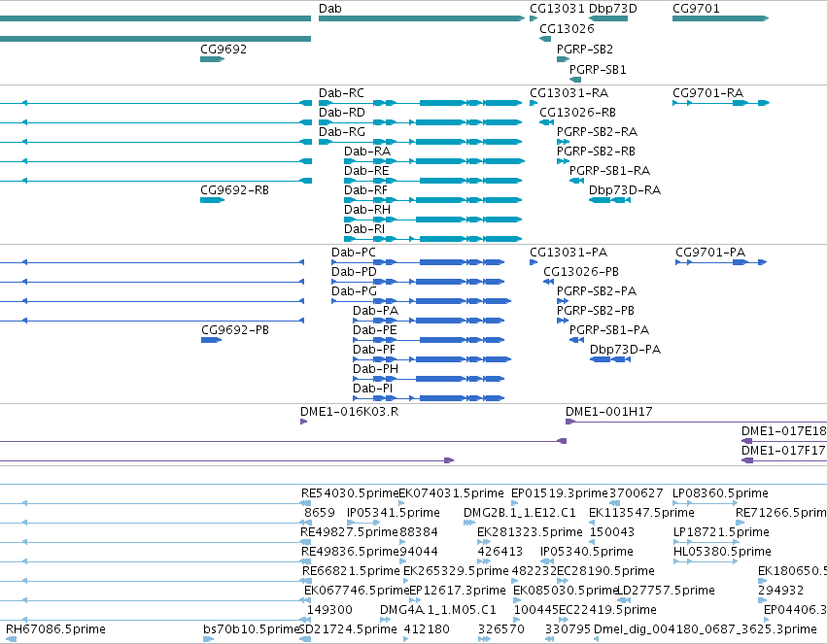This screenshot has width=827, height=644.
Task: Select the EK074031.5prime EST label
Action: click(x=452, y=493)
